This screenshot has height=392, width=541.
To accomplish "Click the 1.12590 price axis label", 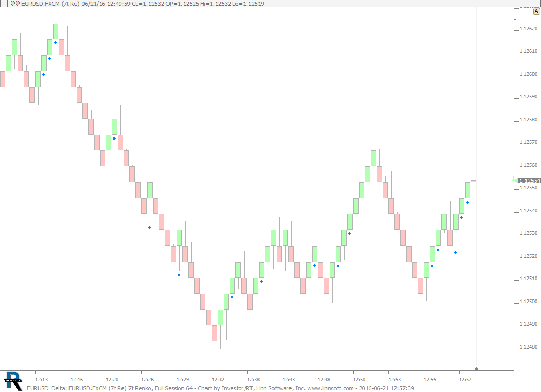I will (x=528, y=97).
